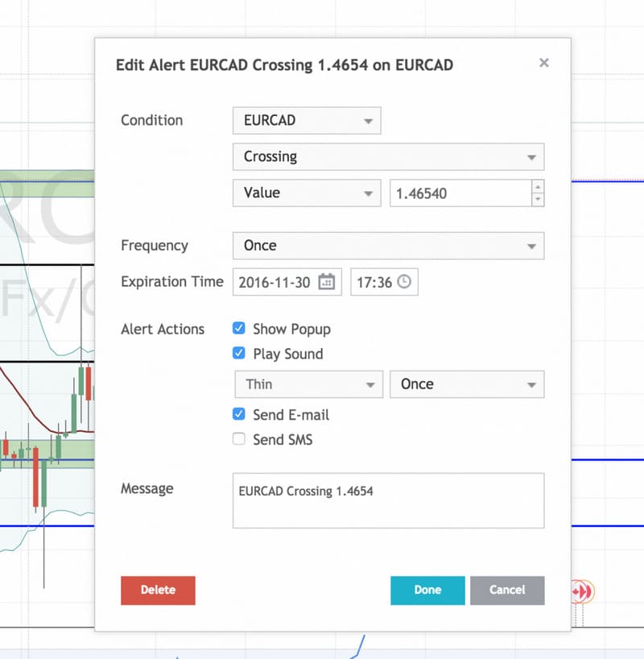644x659 pixels.
Task: Open the Value type dropdown
Action: tap(306, 193)
